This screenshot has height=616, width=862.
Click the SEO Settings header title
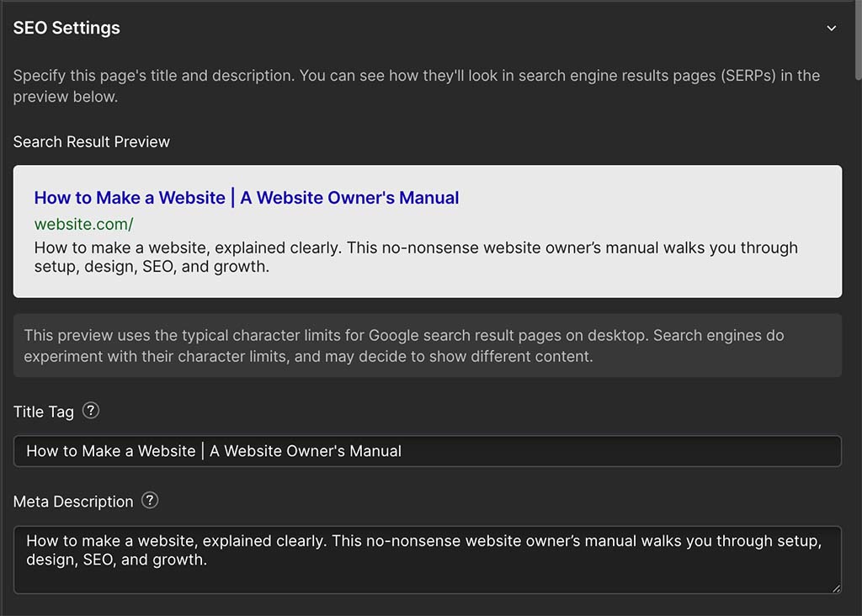66,27
